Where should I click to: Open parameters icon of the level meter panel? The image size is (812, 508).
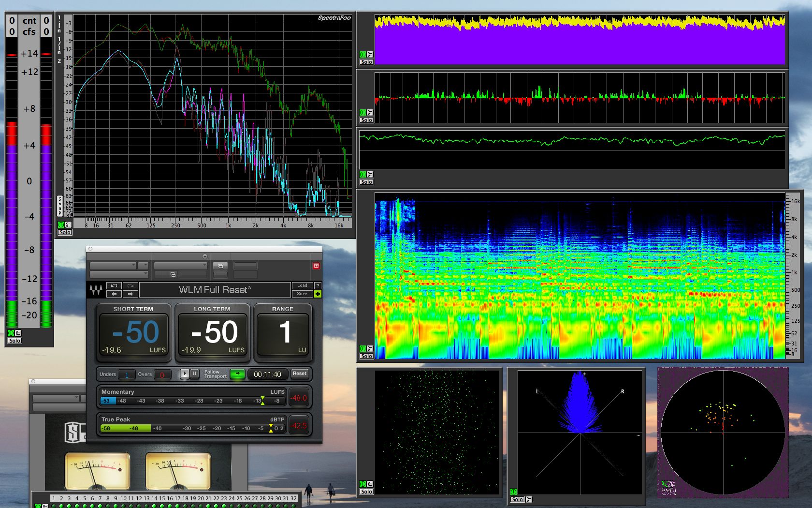[18, 333]
